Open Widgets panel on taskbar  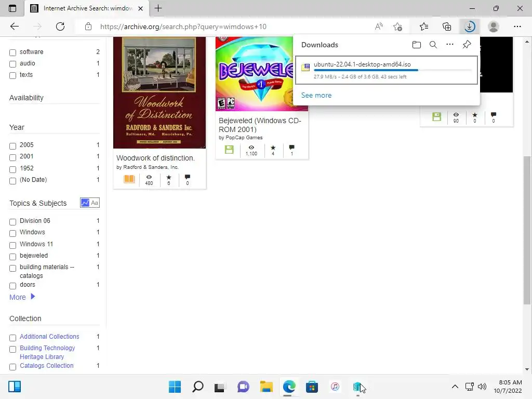15,387
